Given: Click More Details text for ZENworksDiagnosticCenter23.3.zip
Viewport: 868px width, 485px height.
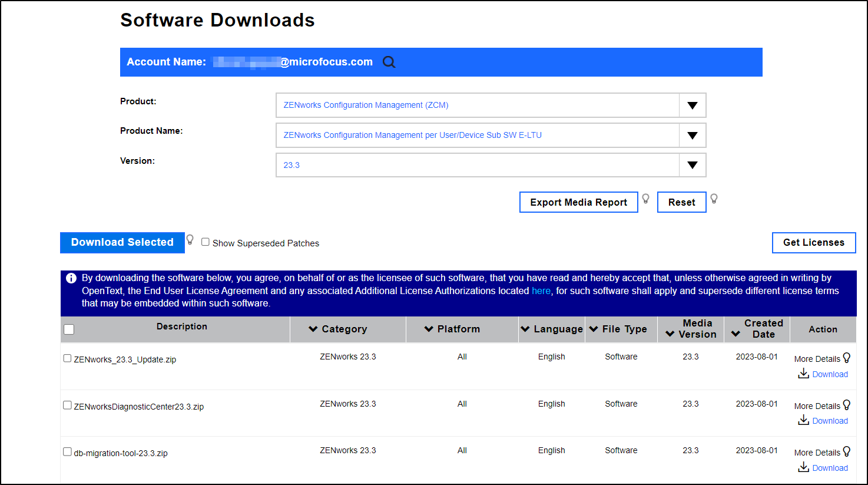Looking at the screenshot, I should [817, 406].
